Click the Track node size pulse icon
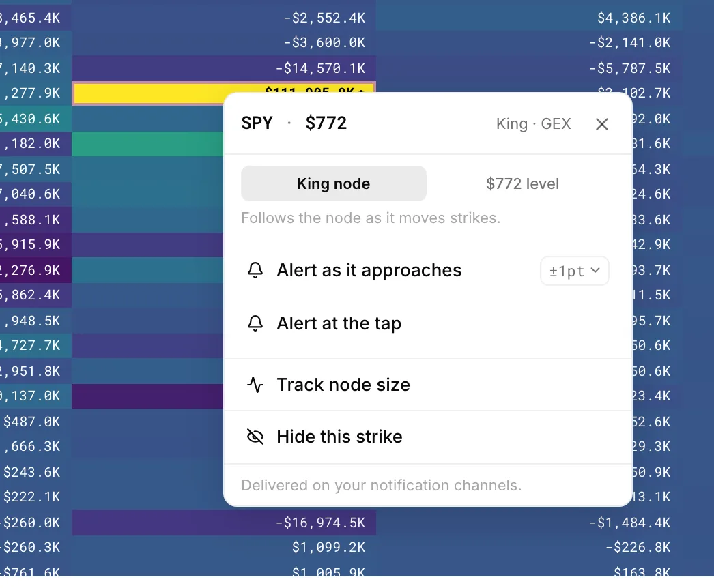Screen dimensions: 714x588 (255, 385)
